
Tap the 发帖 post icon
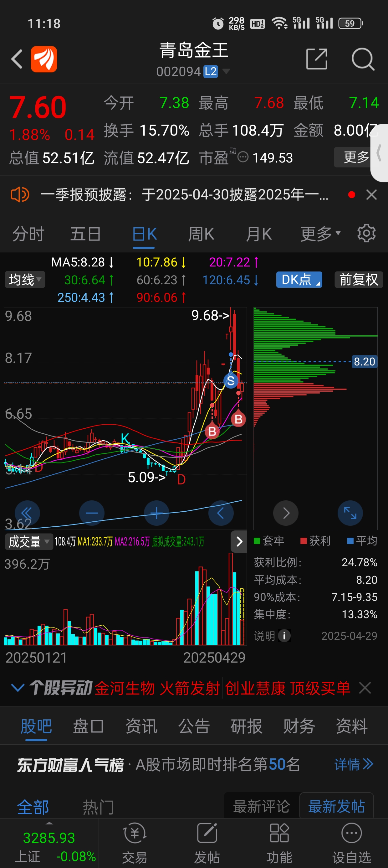pos(207,843)
